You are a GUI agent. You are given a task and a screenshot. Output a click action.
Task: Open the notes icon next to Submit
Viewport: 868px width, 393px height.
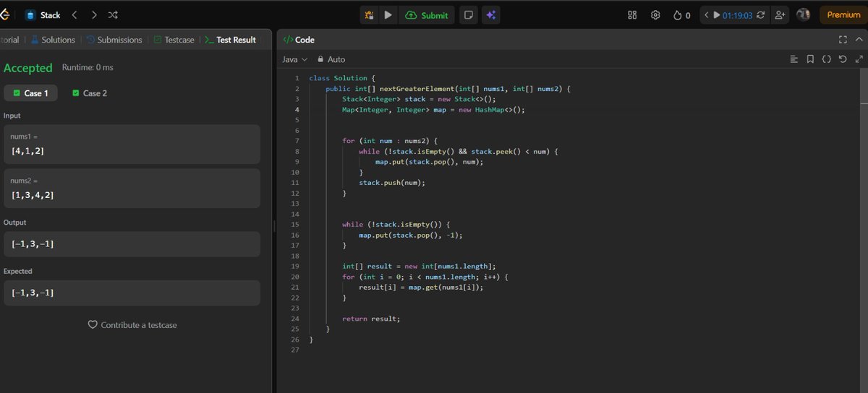(x=469, y=15)
